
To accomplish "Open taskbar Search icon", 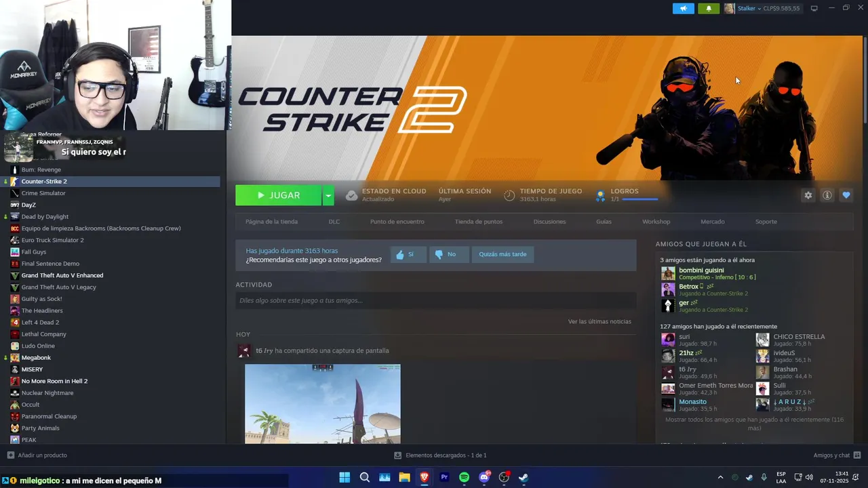I will click(x=365, y=477).
